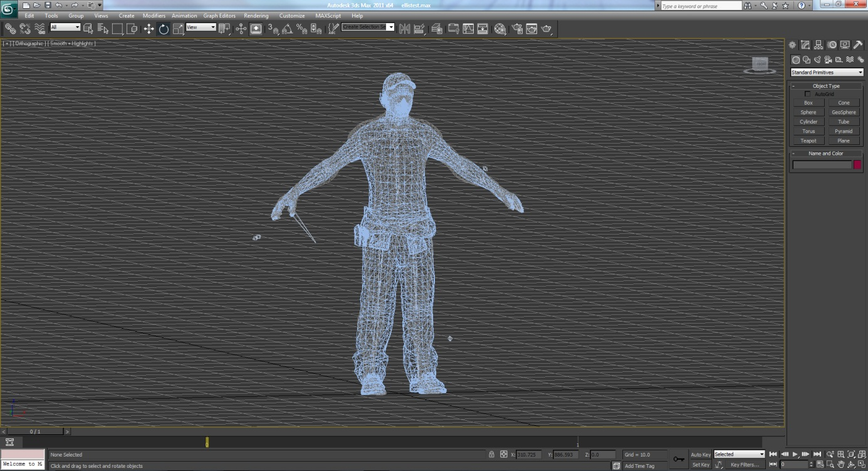The width and height of the screenshot is (868, 471).
Task: Click the Key Filters button
Action: click(x=744, y=465)
